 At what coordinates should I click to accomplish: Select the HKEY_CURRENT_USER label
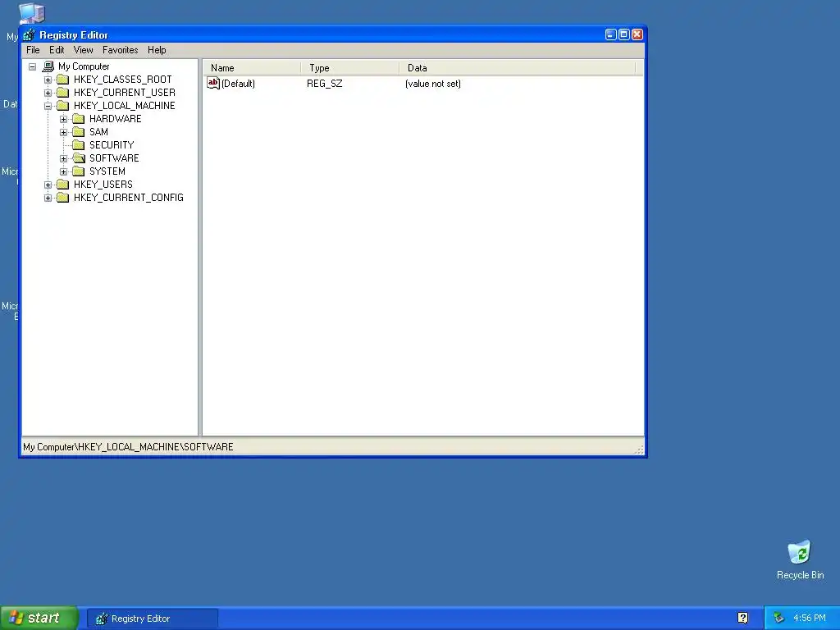tap(125, 93)
